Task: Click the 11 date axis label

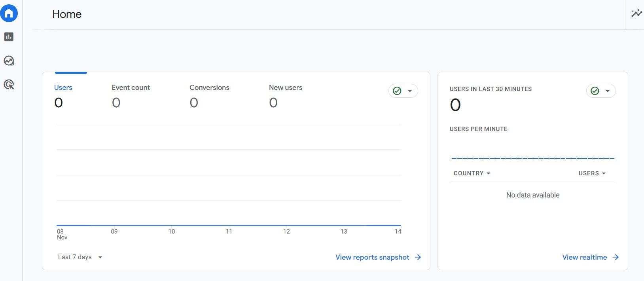Action: 229,232
